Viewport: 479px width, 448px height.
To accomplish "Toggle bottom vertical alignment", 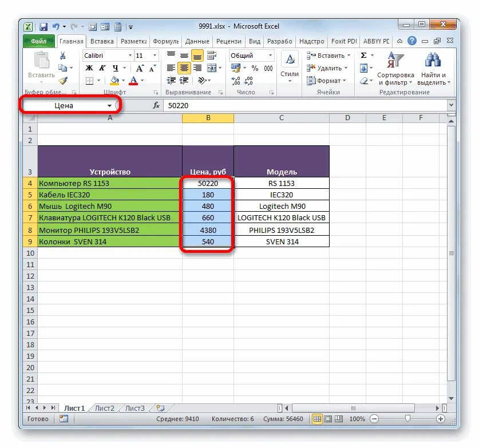I will (197, 55).
